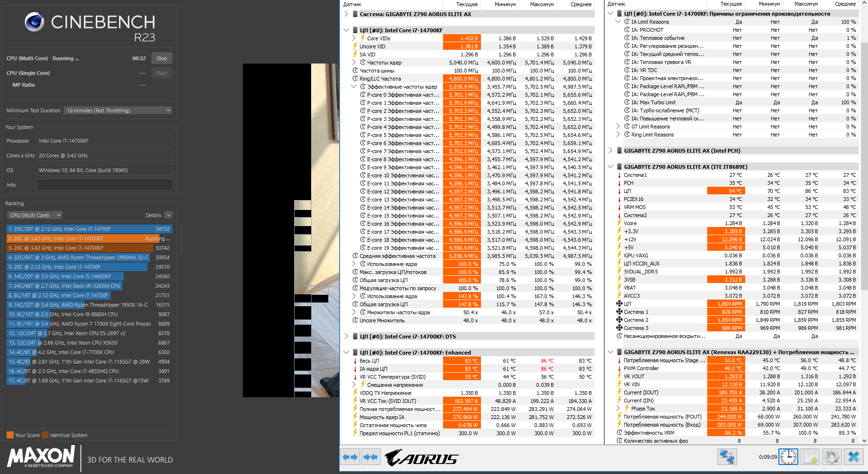
Task: Click the AORUS logo in the HWiNFO footer
Action: click(421, 458)
